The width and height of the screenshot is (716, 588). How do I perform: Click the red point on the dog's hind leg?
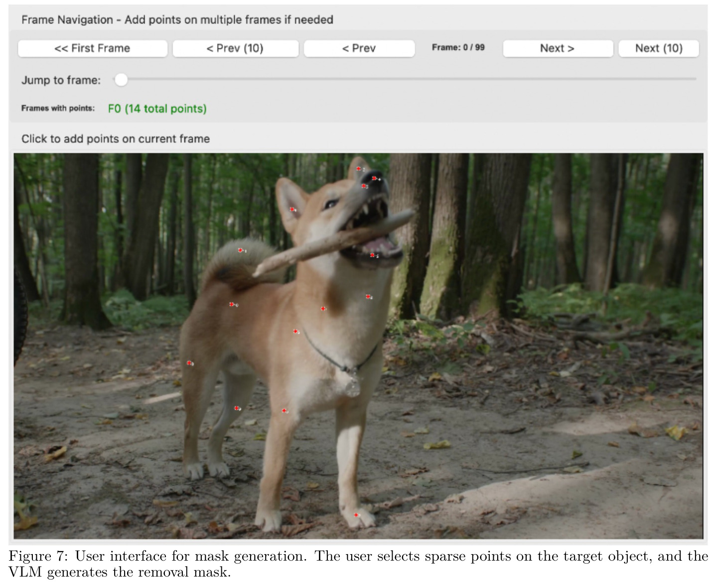[x=237, y=408]
